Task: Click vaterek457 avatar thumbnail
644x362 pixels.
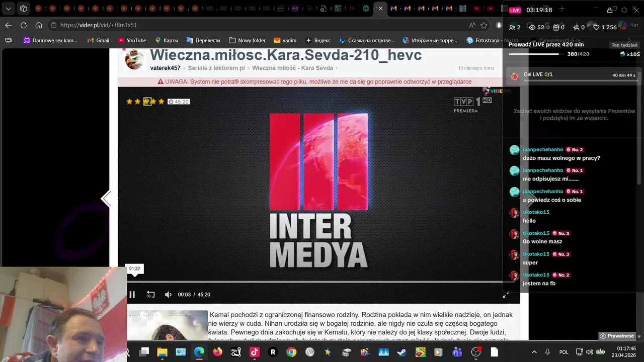Action: pyautogui.click(x=135, y=59)
